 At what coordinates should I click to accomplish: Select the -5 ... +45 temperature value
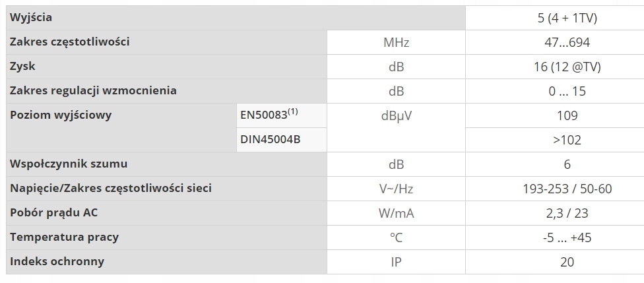pyautogui.click(x=567, y=237)
